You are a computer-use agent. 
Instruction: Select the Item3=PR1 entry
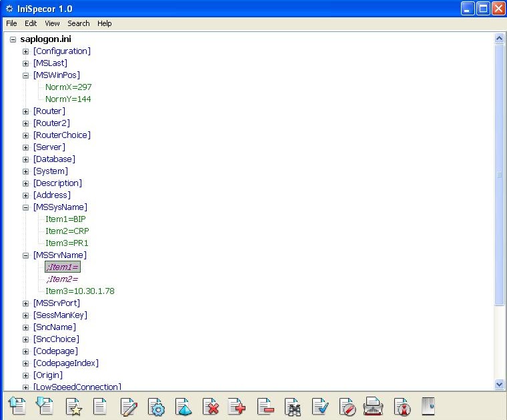click(67, 243)
